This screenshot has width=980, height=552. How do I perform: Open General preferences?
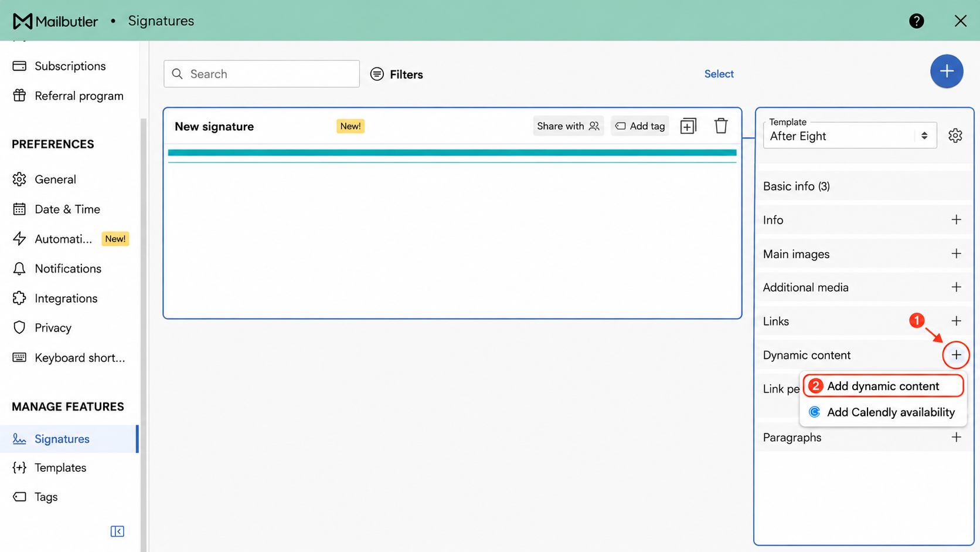click(69, 180)
